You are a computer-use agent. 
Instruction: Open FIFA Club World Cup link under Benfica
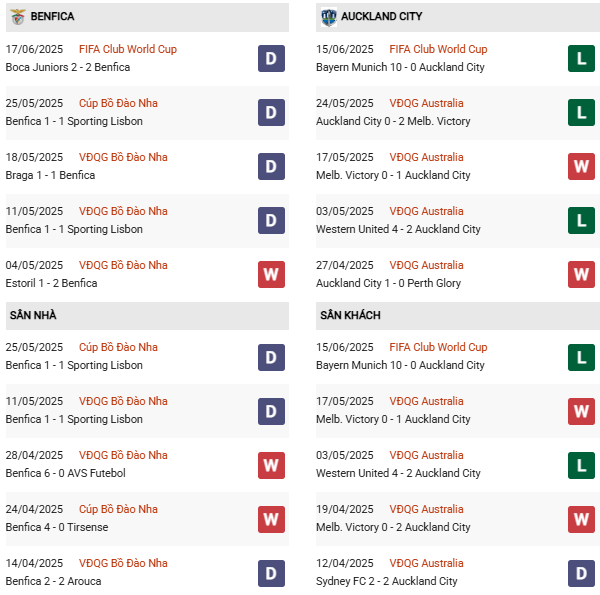(x=128, y=49)
